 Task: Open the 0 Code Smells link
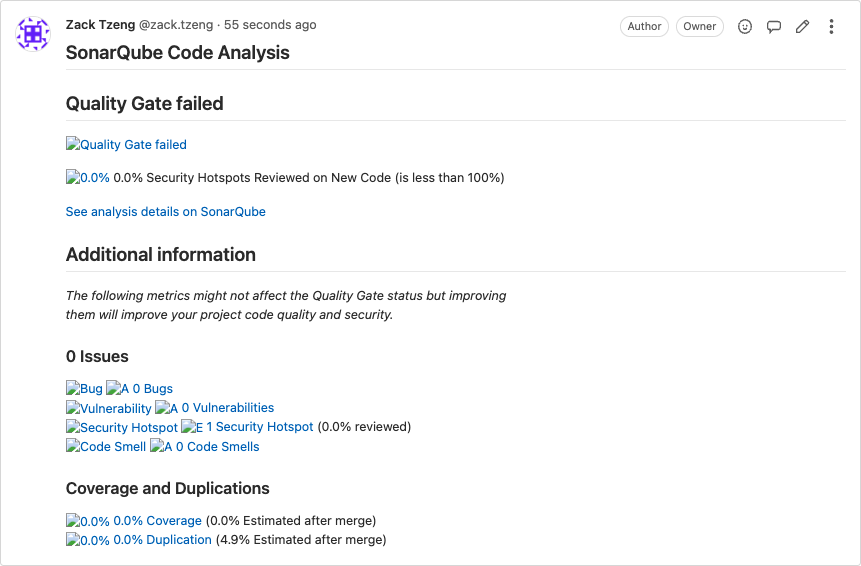[217, 447]
